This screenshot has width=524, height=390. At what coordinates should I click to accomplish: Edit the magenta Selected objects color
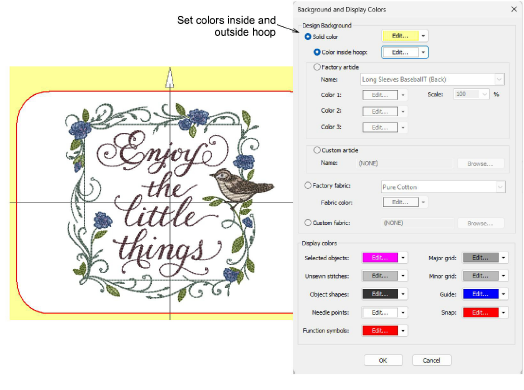380,257
